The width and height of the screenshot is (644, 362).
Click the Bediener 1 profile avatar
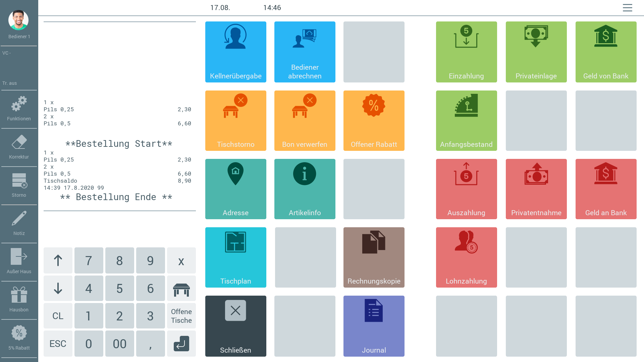(x=18, y=20)
